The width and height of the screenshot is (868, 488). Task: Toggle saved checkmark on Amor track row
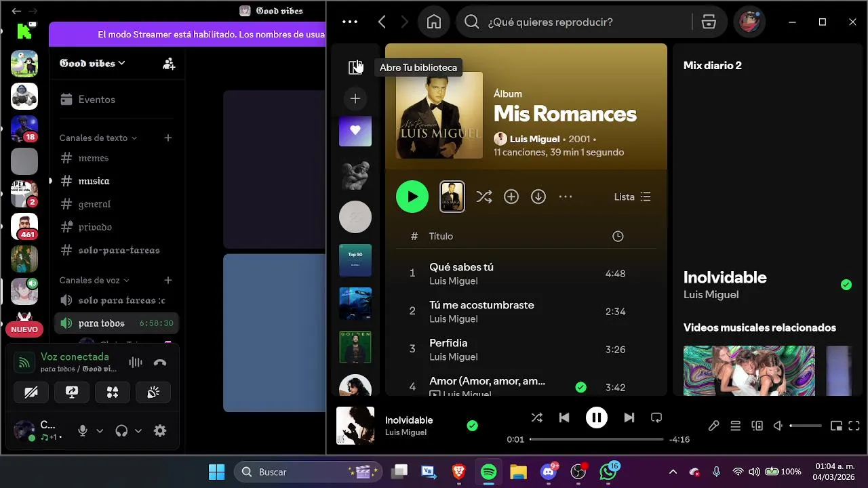pos(580,387)
